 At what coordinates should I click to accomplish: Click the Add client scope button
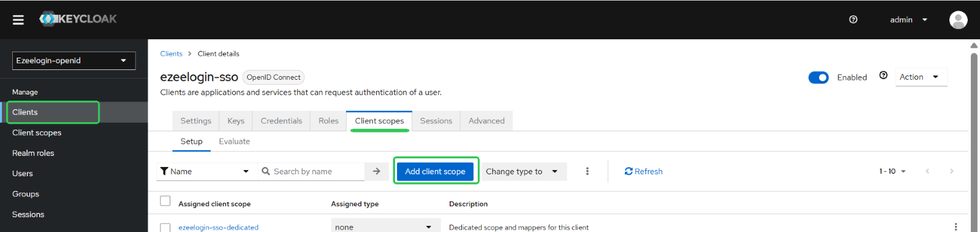tap(435, 171)
